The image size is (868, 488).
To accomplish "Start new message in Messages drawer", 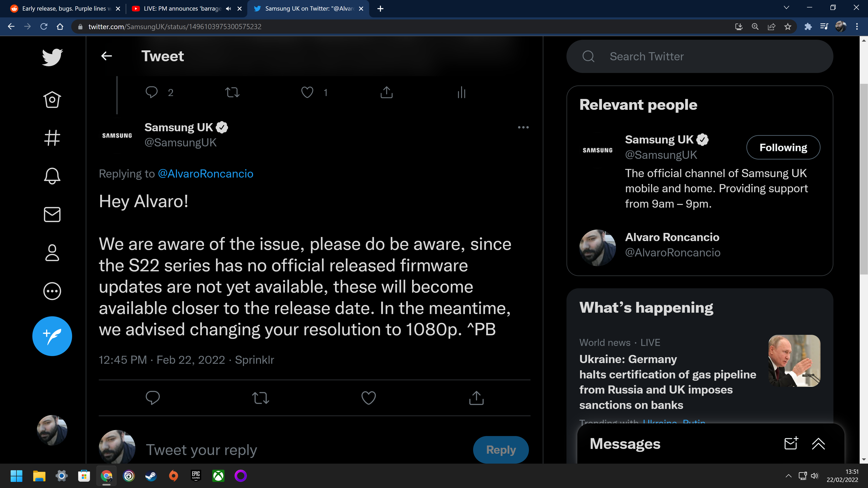I will pyautogui.click(x=791, y=443).
